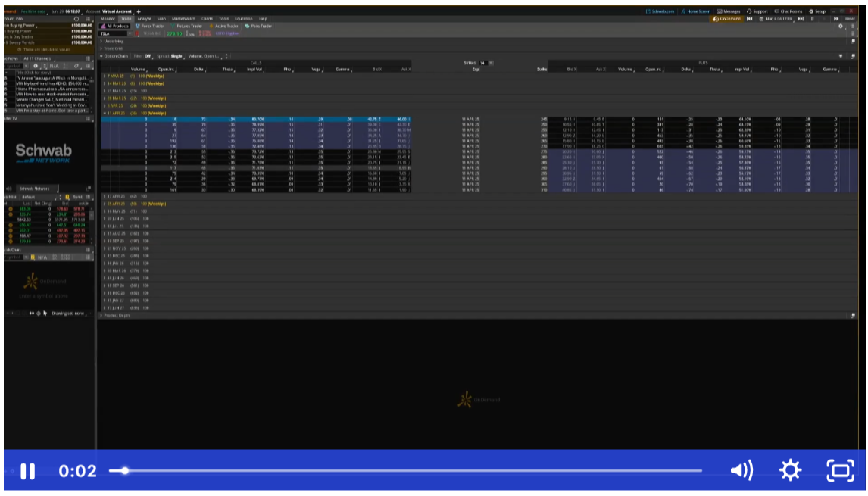
Task: Open the video player settings gear
Action: click(x=790, y=470)
